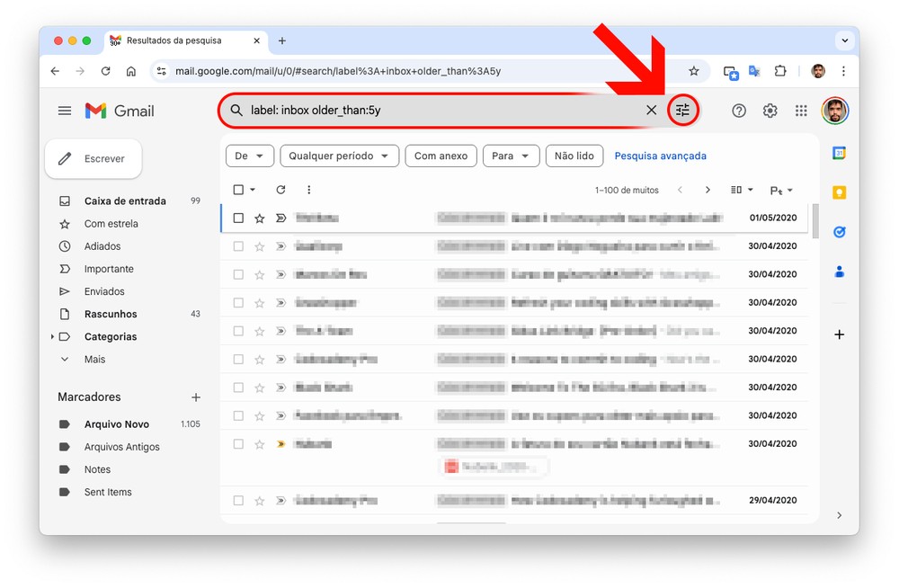Refresh the email list
This screenshot has height=588, width=899.
(x=280, y=190)
